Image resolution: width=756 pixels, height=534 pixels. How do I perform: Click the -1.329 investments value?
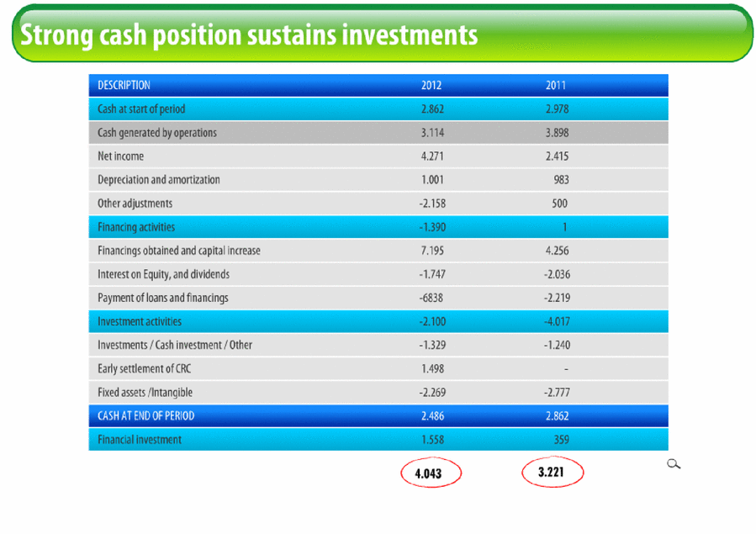pyautogui.click(x=432, y=345)
